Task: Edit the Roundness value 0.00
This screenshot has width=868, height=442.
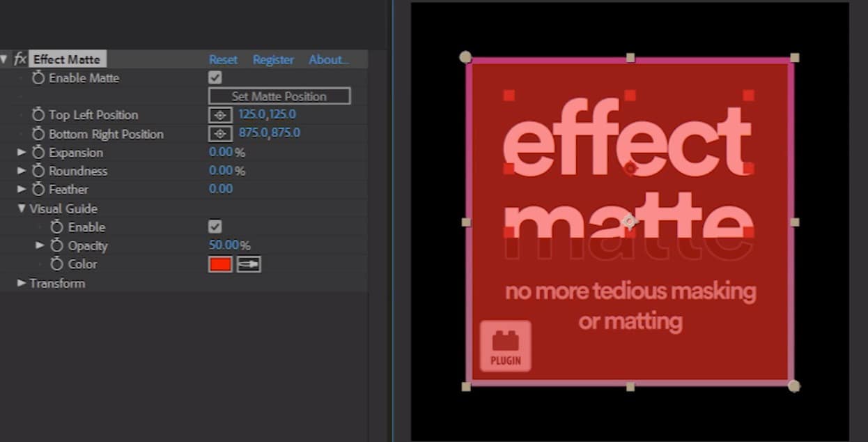Action: click(221, 170)
